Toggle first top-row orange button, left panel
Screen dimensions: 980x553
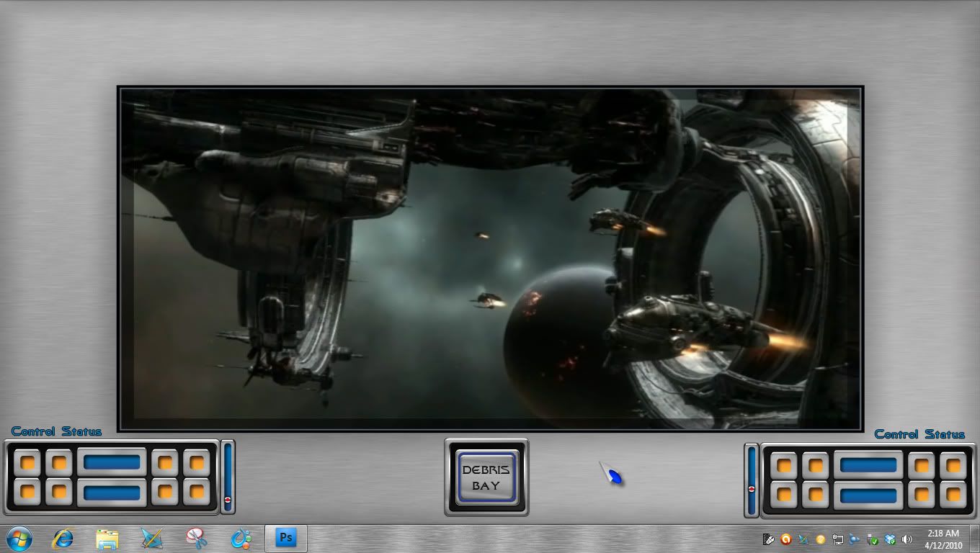click(27, 462)
